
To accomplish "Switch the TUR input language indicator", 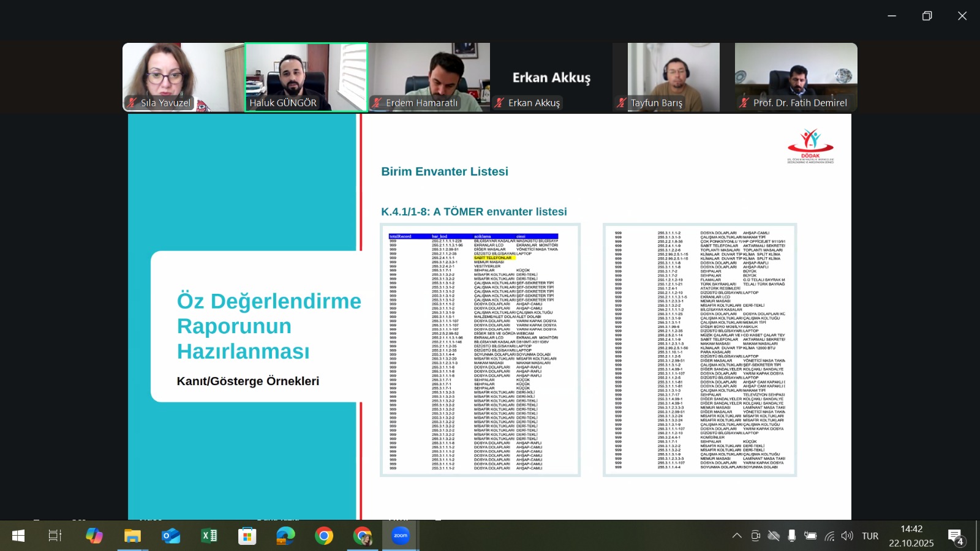I will [870, 536].
